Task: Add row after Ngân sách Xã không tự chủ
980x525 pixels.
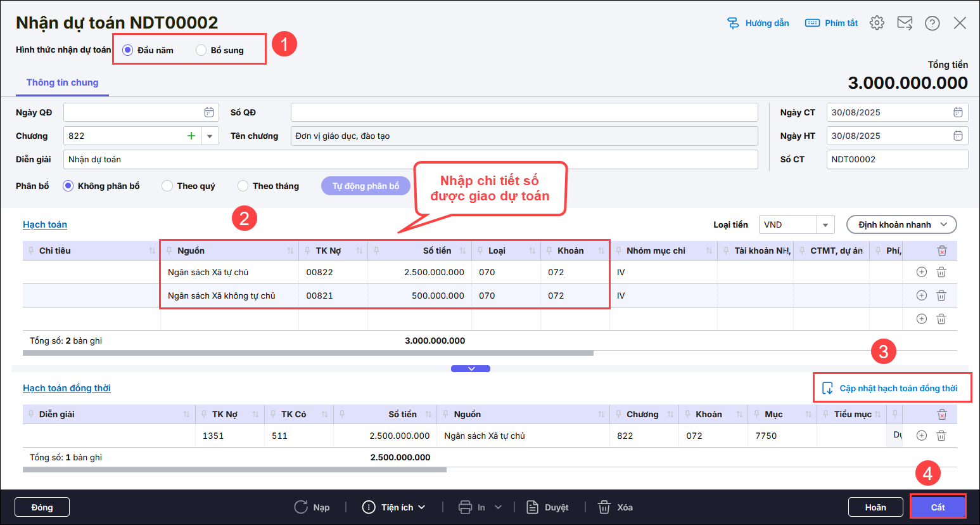Action: (x=922, y=295)
